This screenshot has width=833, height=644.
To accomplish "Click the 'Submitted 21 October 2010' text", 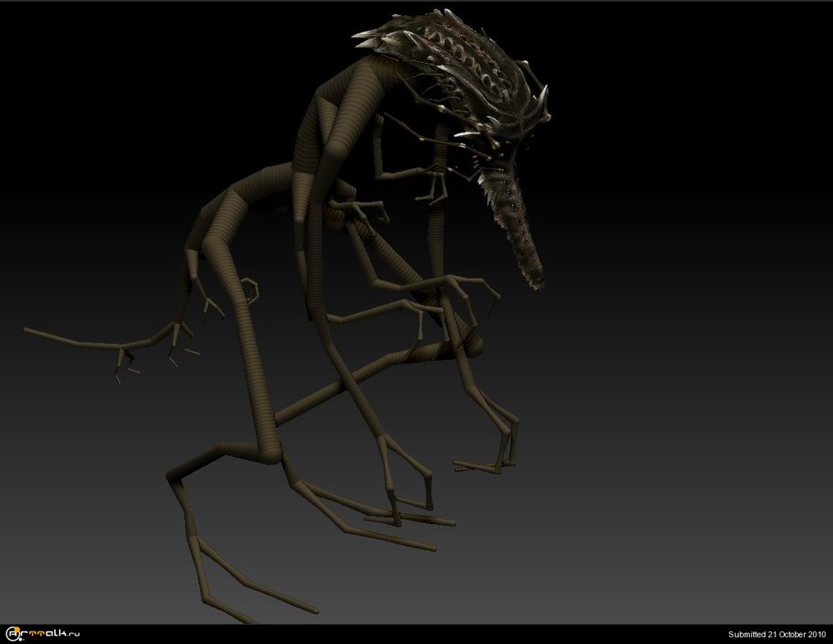I will pos(776,635).
